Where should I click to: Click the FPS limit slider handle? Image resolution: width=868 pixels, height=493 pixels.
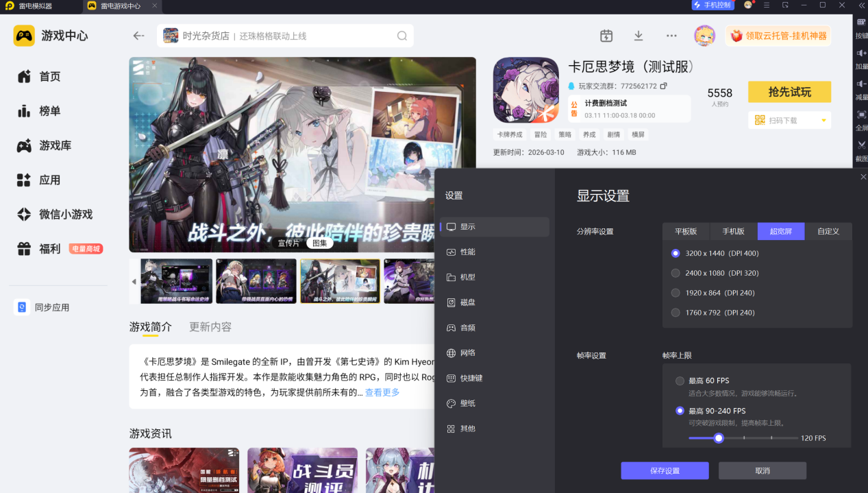coord(719,438)
